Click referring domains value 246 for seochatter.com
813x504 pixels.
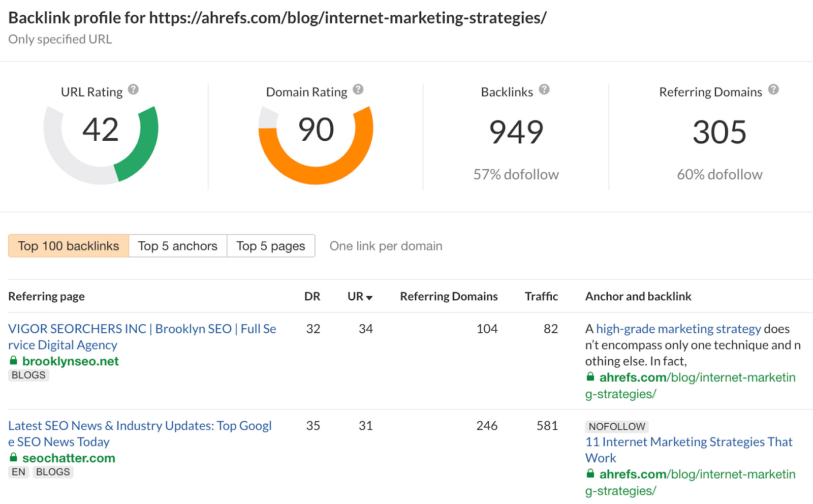[487, 426]
